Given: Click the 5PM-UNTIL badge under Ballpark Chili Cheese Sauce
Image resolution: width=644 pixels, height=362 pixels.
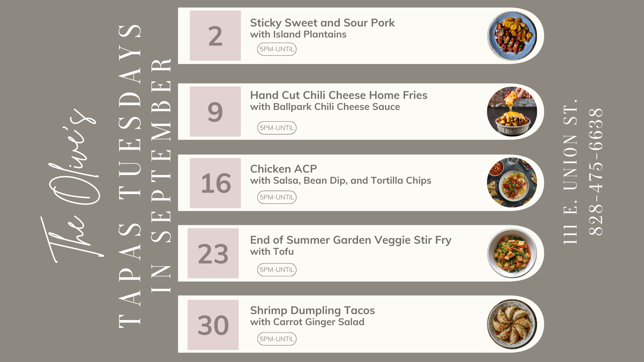Looking at the screenshot, I should [277, 128].
